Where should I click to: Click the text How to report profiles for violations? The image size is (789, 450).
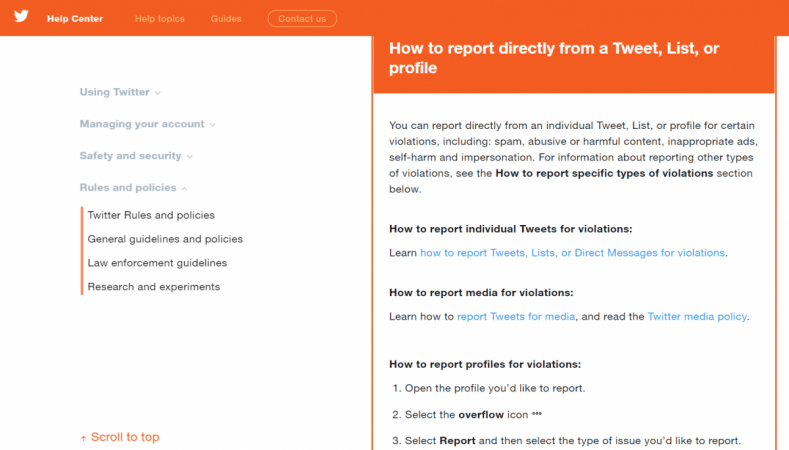coord(485,364)
